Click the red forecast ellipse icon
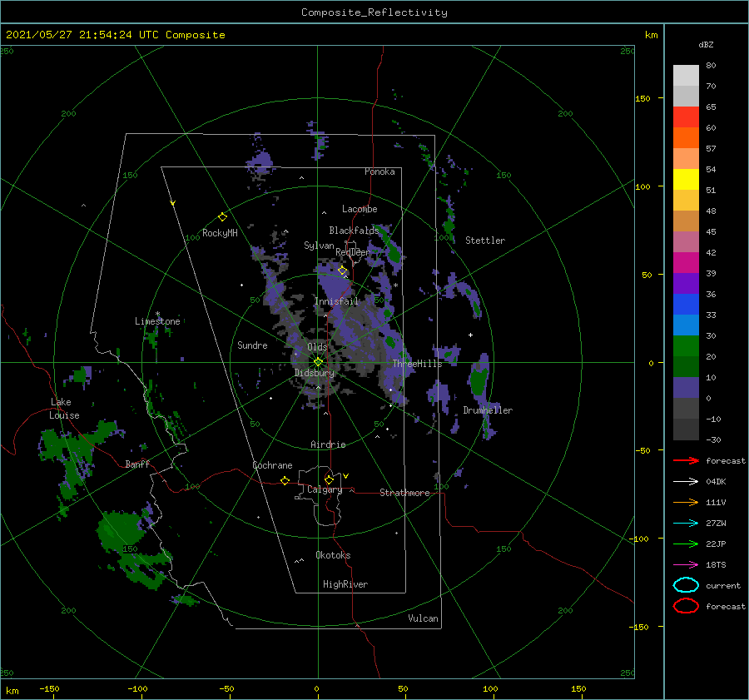 tap(686, 606)
